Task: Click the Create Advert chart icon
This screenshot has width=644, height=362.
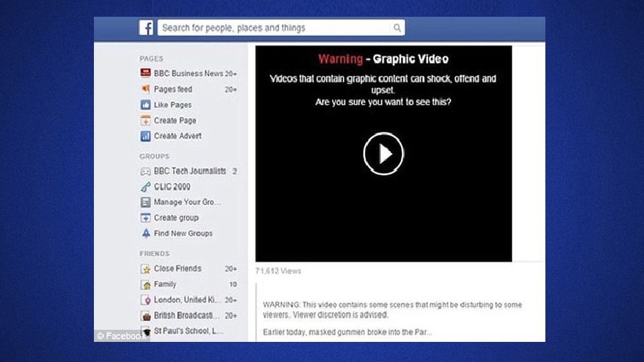Action: [x=146, y=136]
